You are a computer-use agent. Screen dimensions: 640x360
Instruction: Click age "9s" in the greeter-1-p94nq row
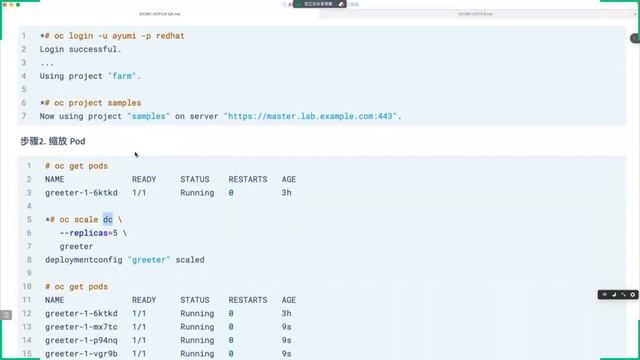click(286, 340)
